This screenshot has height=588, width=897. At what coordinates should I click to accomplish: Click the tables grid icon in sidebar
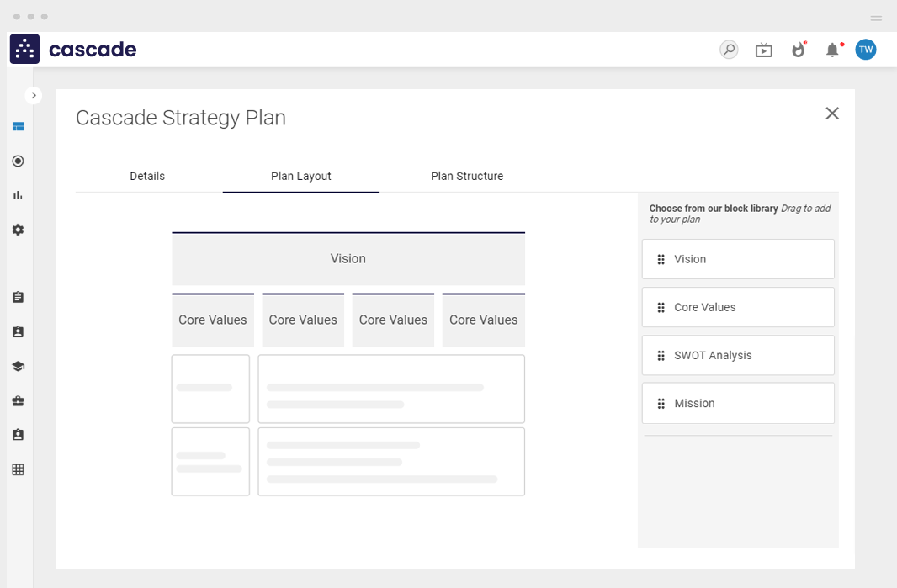pos(18,469)
